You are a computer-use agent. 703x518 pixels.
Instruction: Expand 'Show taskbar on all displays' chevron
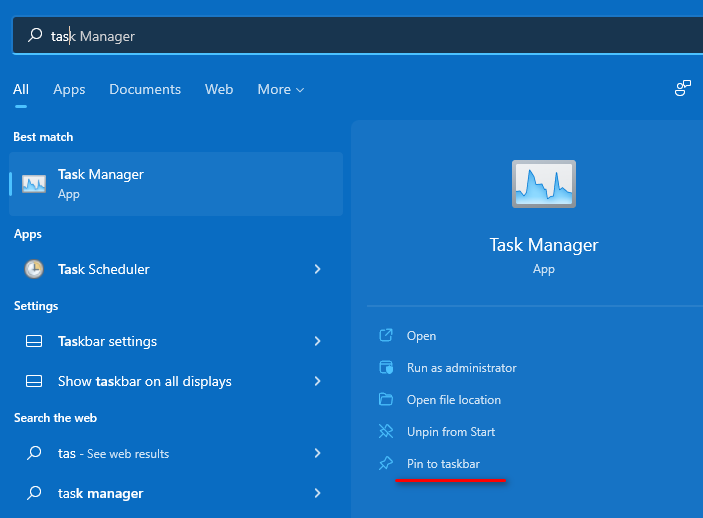coord(317,381)
